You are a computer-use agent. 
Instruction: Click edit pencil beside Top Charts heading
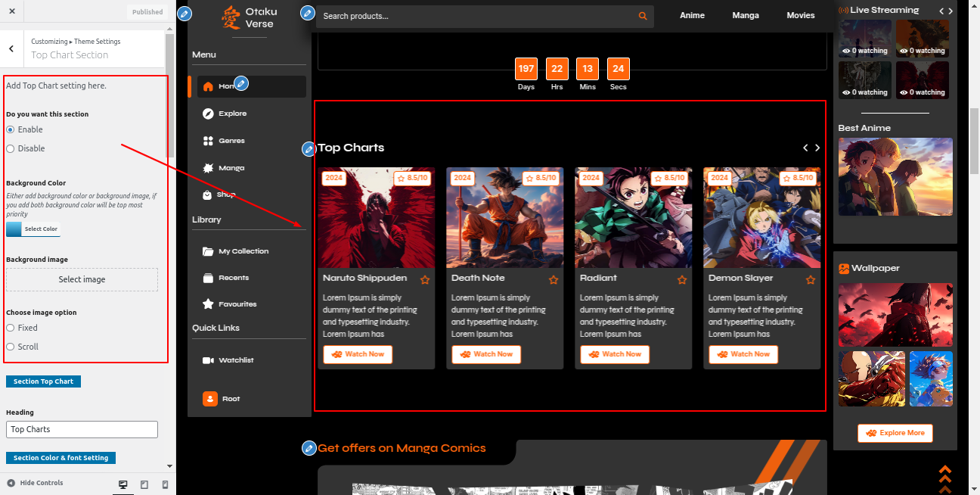(309, 149)
